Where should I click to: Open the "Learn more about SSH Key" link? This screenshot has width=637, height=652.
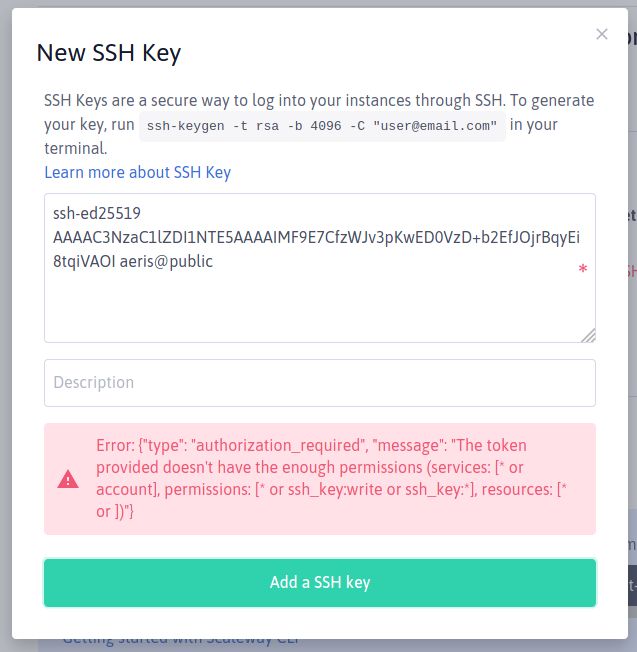137,172
